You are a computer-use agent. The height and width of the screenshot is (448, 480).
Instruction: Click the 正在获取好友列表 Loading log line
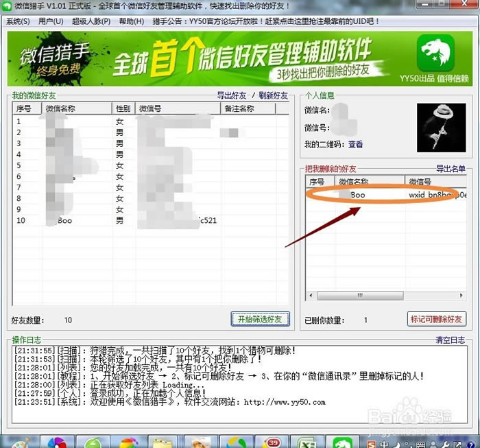pyautogui.click(x=109, y=385)
